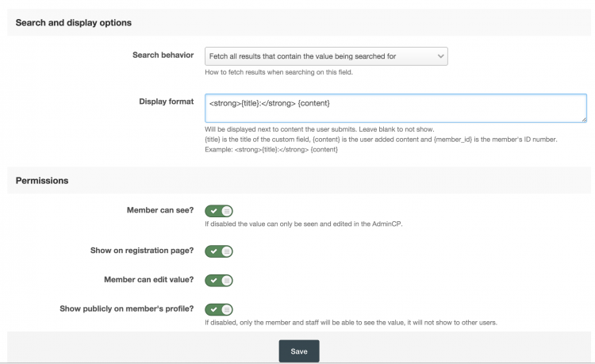Image resolution: width=595 pixels, height=364 pixels.
Task: Click the 'Member can see?' label
Action: (x=160, y=210)
